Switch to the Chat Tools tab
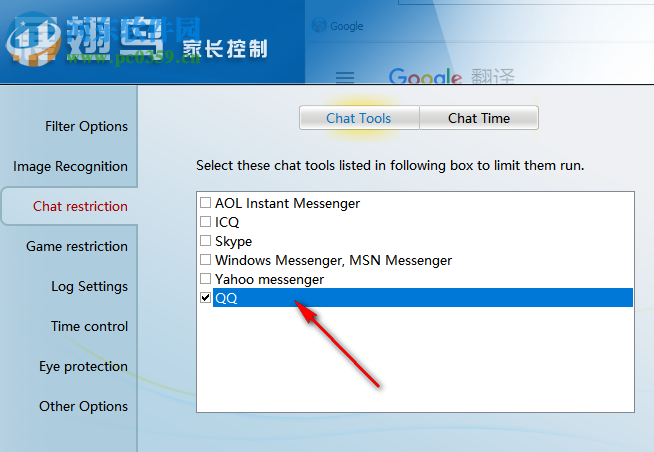Screen dimensions: 654x452 click(x=359, y=118)
